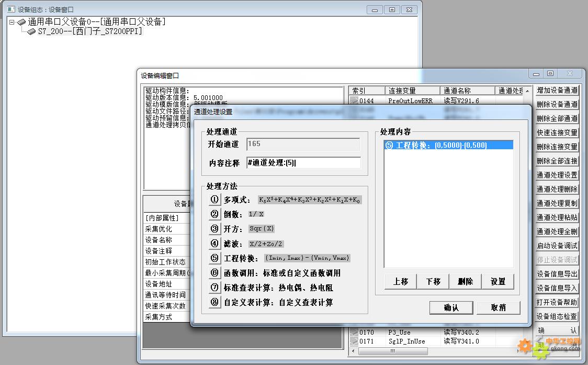This screenshot has height=365, width=588.
Task: Click the 开始通道 field showing 165
Action: [303, 144]
